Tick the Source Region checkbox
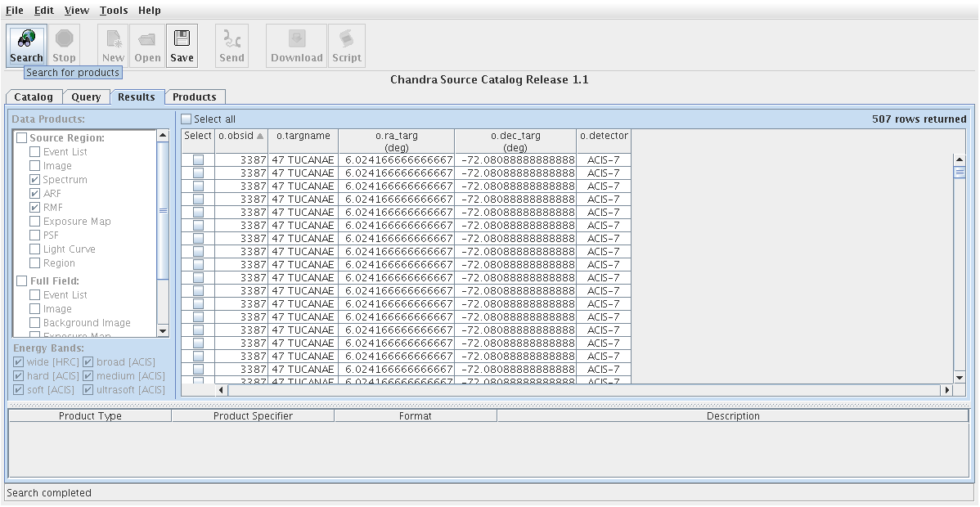 [21, 138]
